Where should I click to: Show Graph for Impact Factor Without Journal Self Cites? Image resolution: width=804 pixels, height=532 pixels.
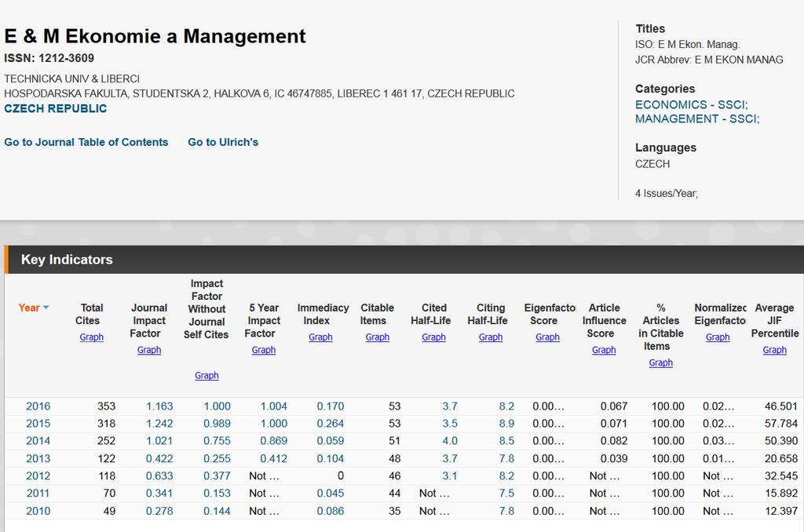tap(206, 375)
